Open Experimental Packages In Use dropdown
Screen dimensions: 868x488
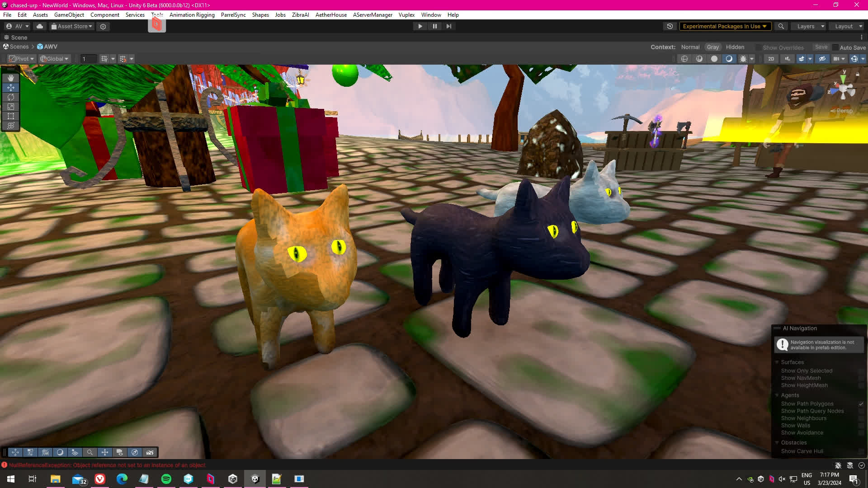coord(725,26)
